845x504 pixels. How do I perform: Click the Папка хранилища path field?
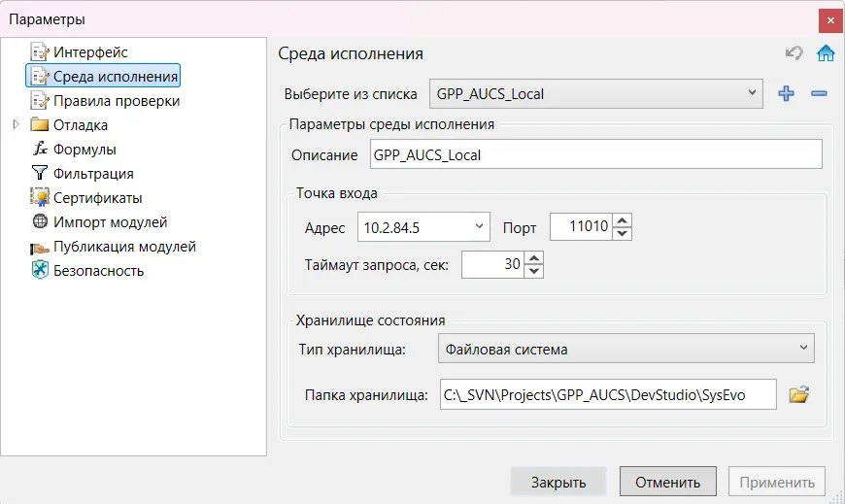coord(608,394)
